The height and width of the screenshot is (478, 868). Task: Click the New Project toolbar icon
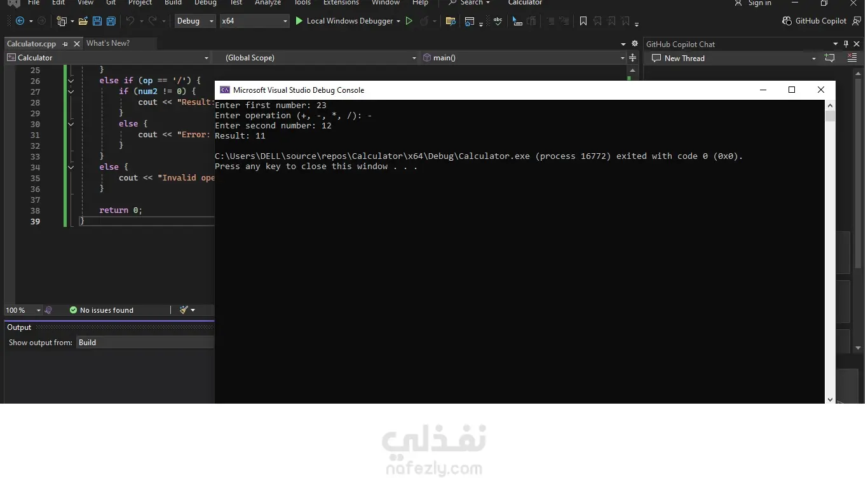(61, 21)
